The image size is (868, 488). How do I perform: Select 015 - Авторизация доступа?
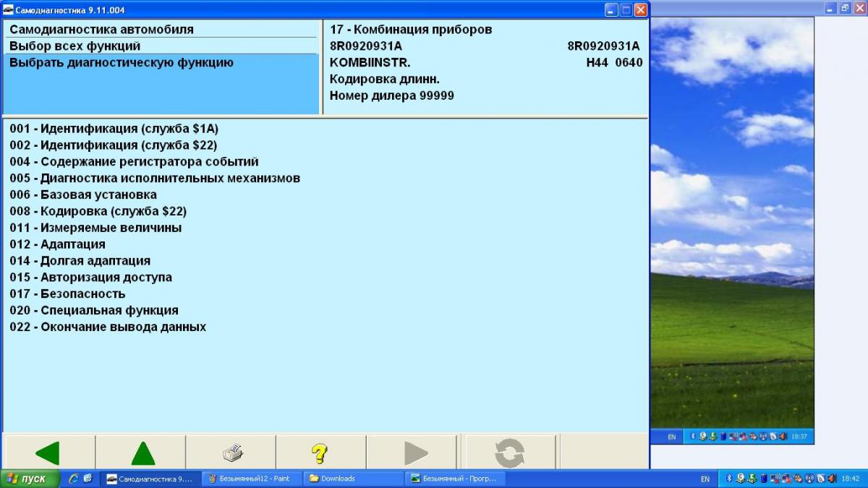pyautogui.click(x=91, y=278)
